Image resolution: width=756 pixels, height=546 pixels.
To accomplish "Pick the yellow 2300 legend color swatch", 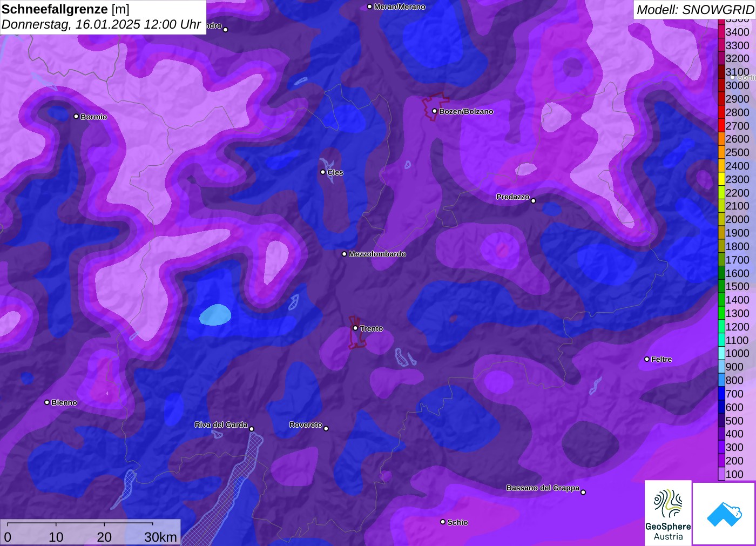I will click(x=721, y=179).
